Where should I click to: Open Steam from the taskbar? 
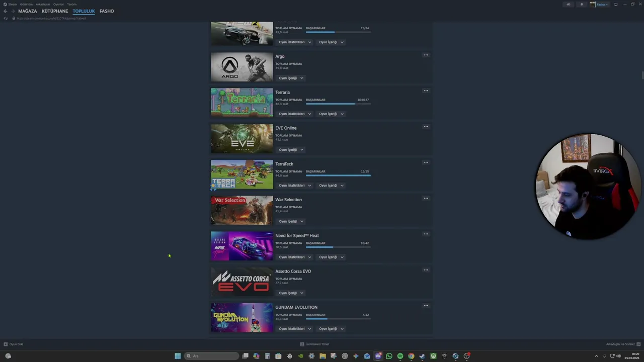(422, 356)
